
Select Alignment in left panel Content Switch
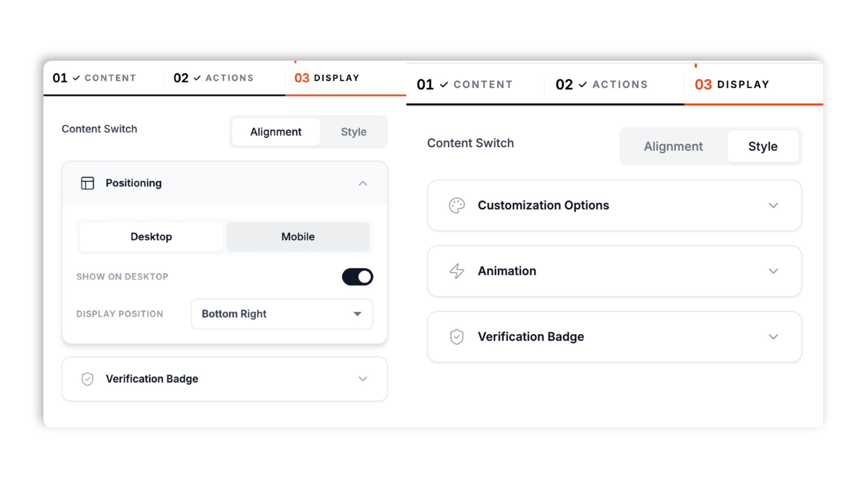click(276, 132)
